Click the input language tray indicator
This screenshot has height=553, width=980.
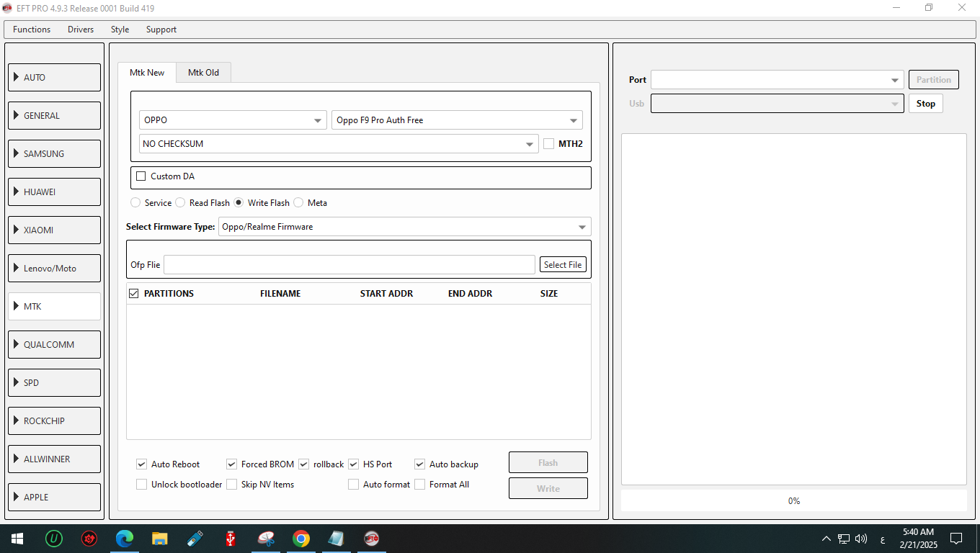tap(883, 539)
